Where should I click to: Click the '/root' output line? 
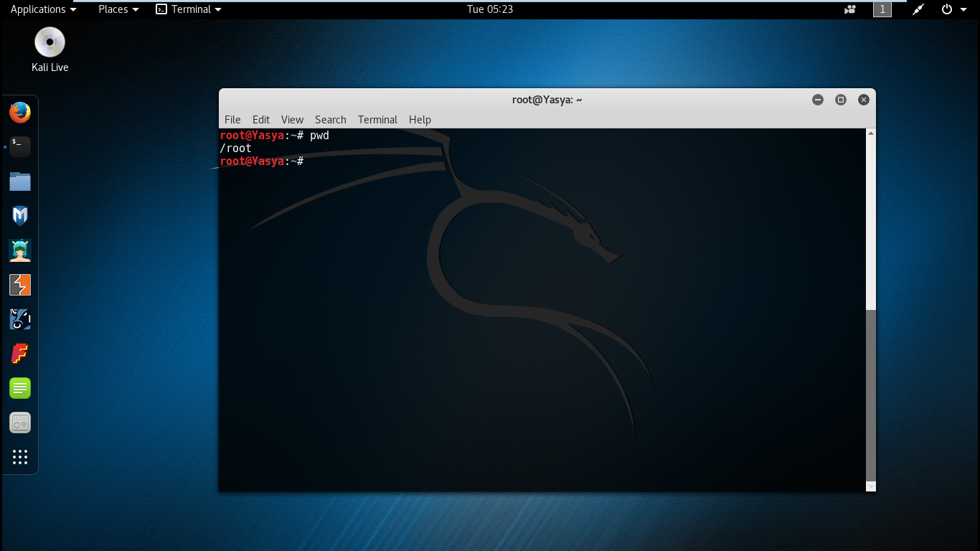(236, 149)
